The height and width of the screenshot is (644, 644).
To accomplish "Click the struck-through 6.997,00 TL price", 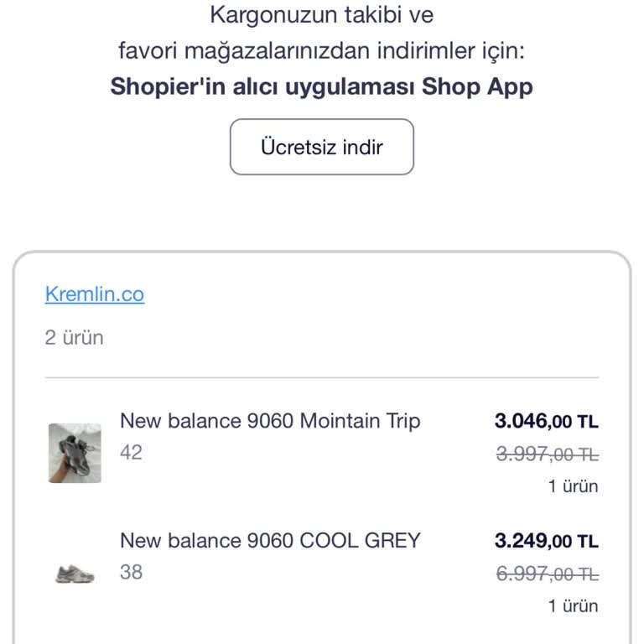I will 548,574.
